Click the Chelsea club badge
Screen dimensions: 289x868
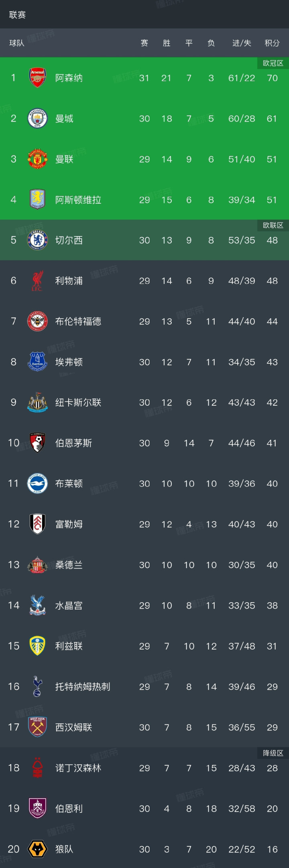37,240
